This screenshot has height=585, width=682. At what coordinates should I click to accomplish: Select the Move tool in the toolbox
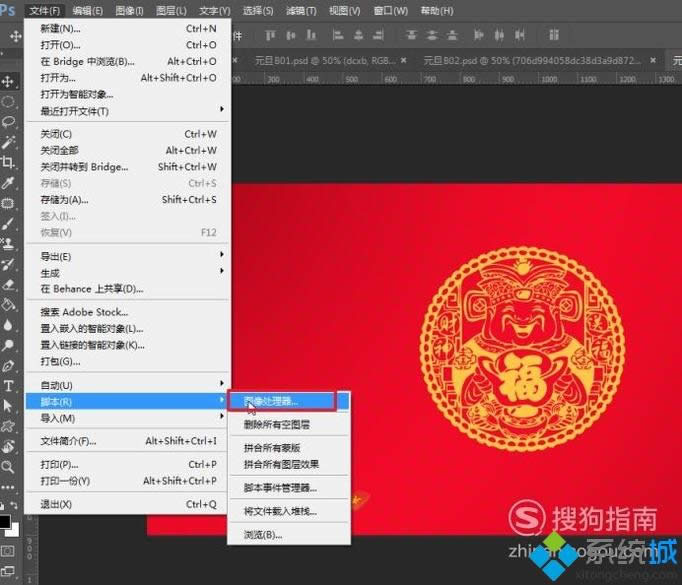8,81
